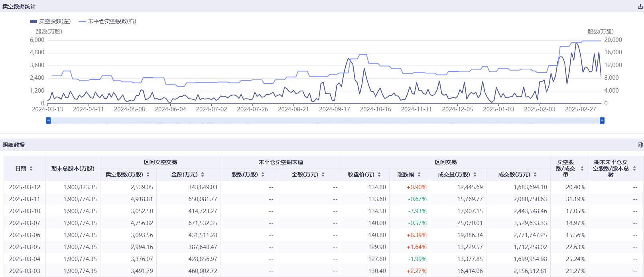Image resolution: width=644 pixels, height=277 pixels.
Task: Click sort icon next to 成交额(万元)
Action: pyautogui.click(x=535, y=174)
